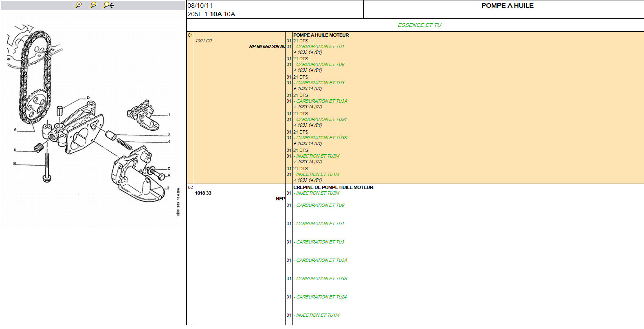Click the zoom in magnifier icon
Screen dimensions: 644x329
point(79,5)
